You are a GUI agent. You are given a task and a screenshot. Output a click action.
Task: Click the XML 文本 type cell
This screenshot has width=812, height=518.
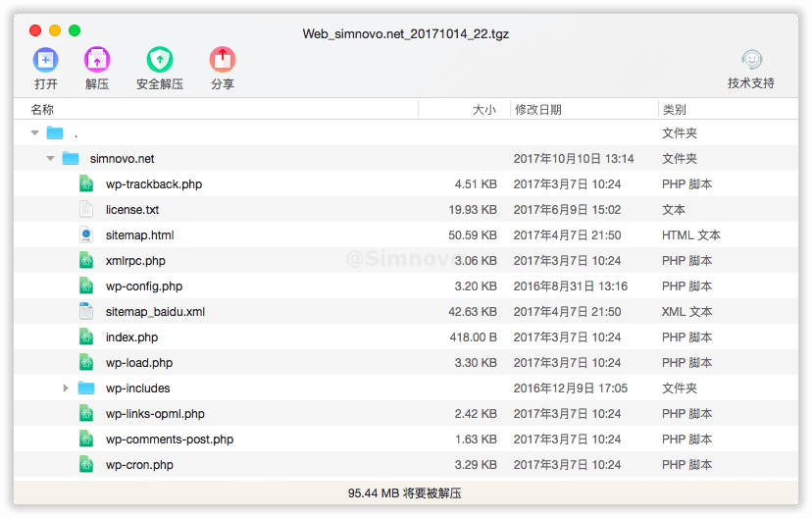tap(686, 311)
